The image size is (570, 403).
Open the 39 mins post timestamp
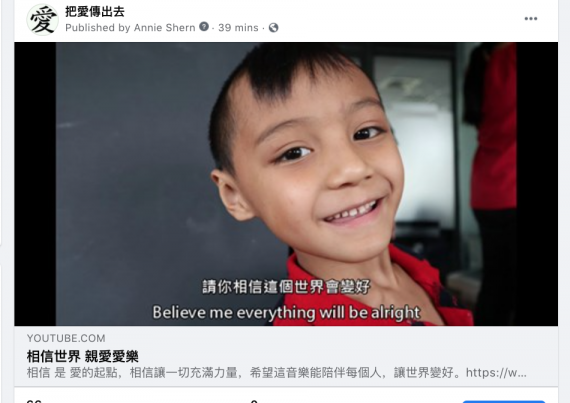[238, 28]
